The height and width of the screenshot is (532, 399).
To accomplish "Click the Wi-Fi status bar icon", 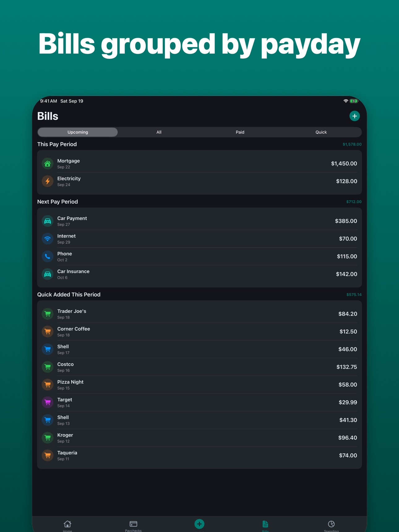I will 346,101.
